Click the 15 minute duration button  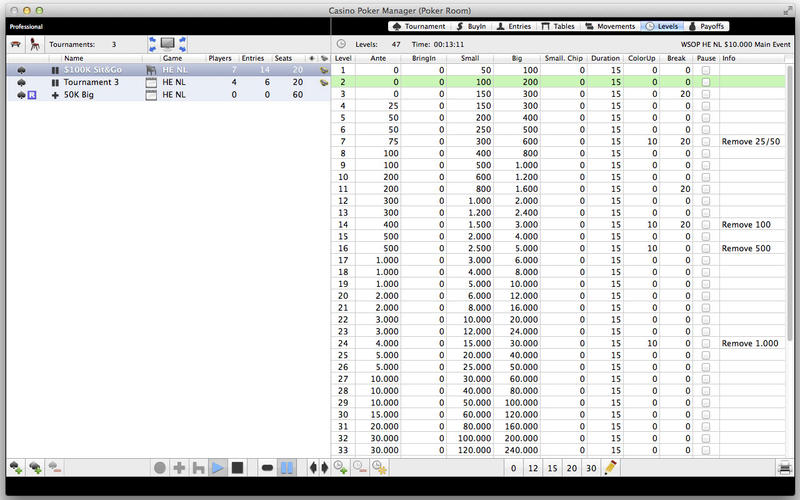[x=551, y=467]
